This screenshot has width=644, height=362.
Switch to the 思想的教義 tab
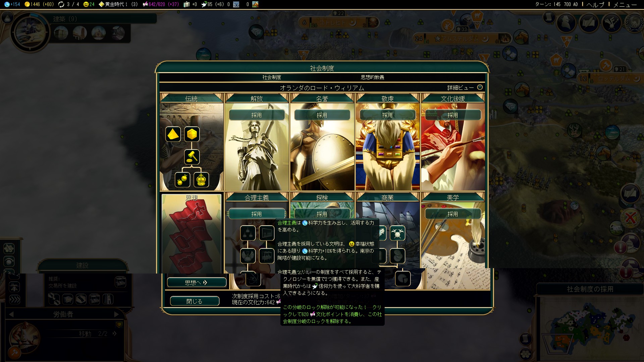pos(372,77)
